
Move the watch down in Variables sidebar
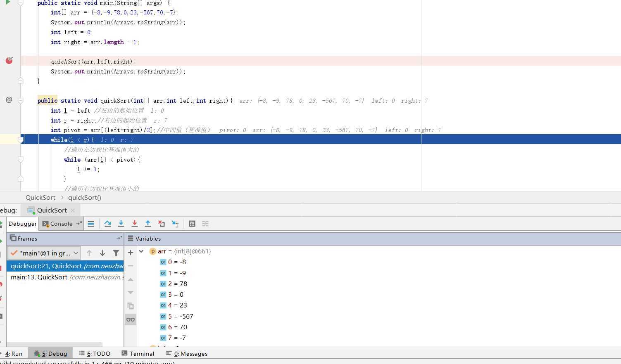tap(131, 293)
